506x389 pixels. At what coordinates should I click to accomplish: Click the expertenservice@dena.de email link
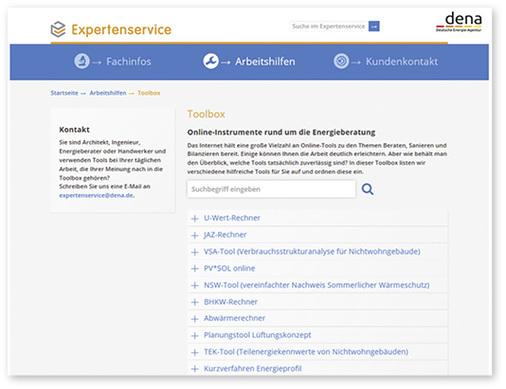coord(96,195)
